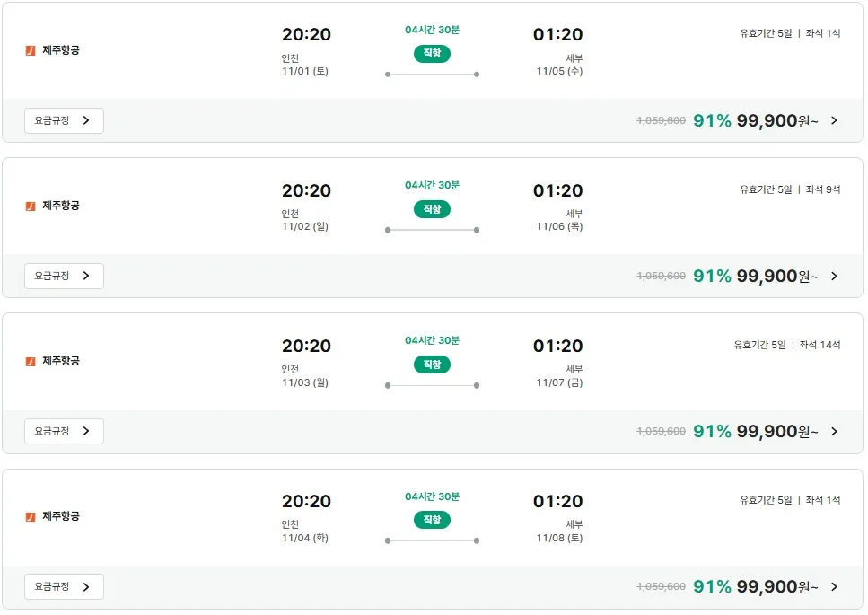
Task: Click 직항 badge on the 11/03 flight
Action: [x=432, y=365]
